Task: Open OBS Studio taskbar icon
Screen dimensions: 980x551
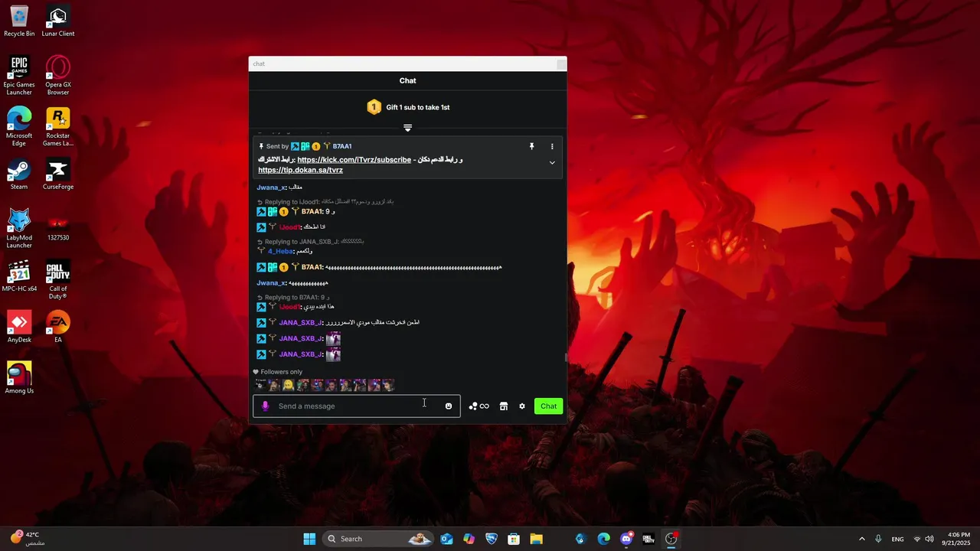Action: pyautogui.click(x=671, y=539)
